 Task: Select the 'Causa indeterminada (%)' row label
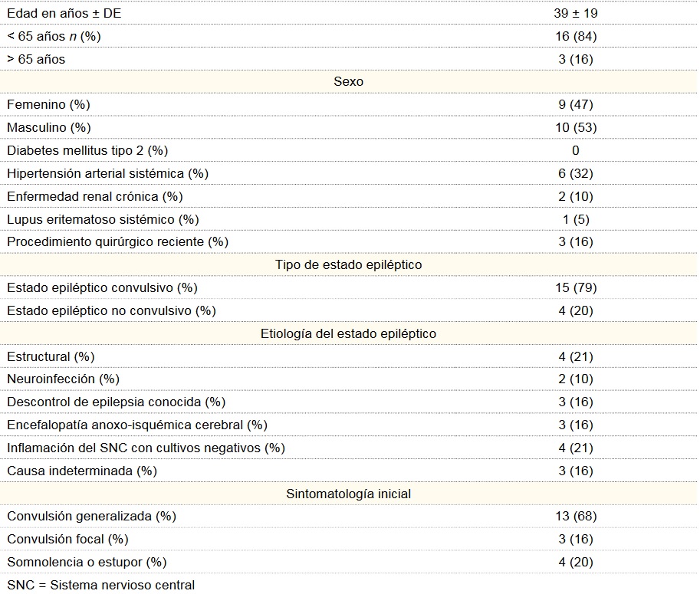click(x=81, y=471)
